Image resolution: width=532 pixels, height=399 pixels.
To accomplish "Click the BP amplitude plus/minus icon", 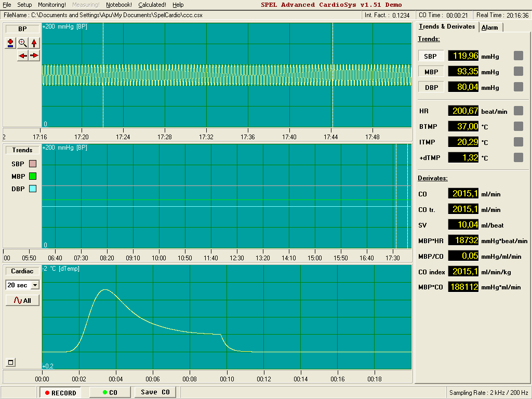I will click(x=10, y=43).
